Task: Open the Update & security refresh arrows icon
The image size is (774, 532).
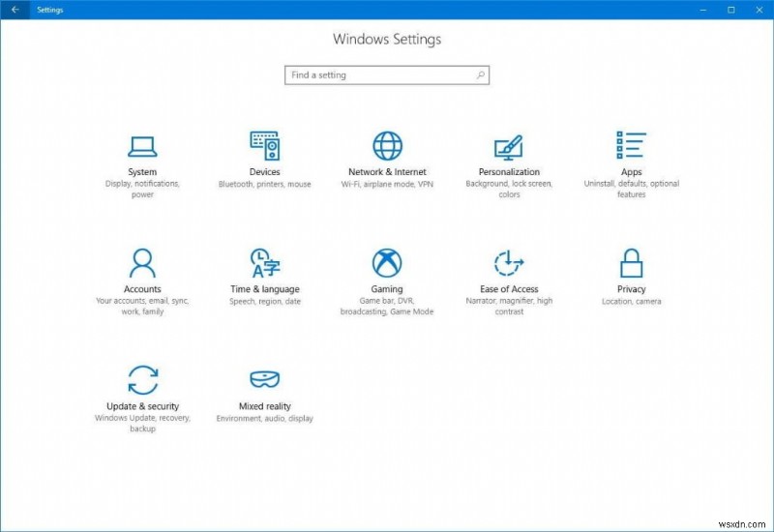Action: point(142,379)
